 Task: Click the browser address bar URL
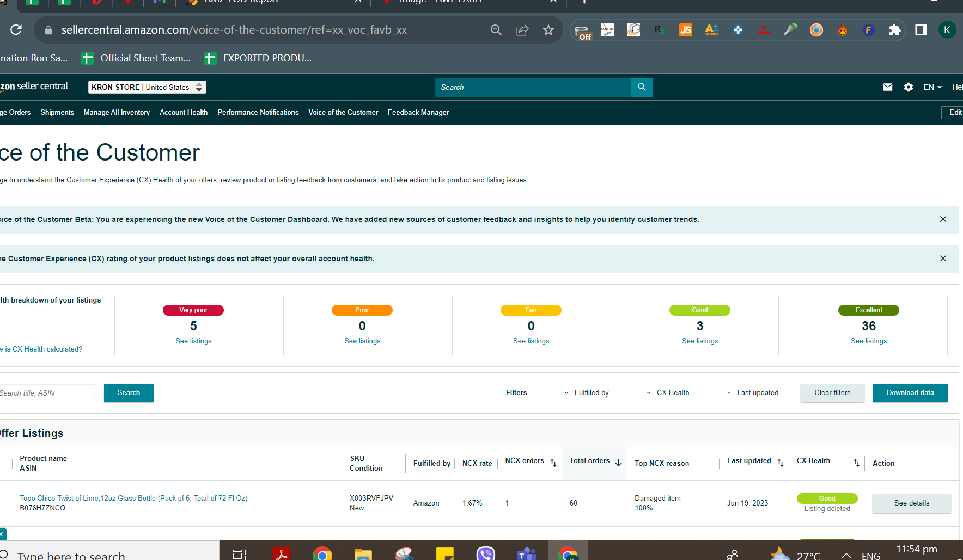coord(234,30)
